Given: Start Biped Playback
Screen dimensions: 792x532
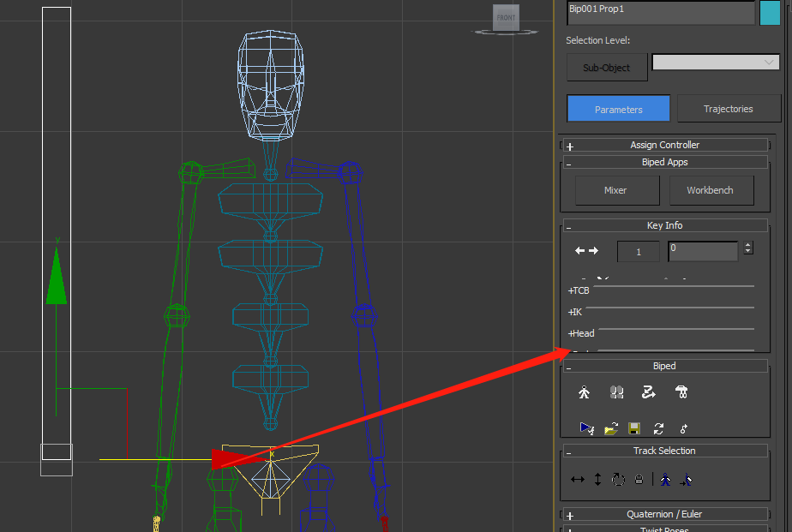Looking at the screenshot, I should (x=586, y=428).
